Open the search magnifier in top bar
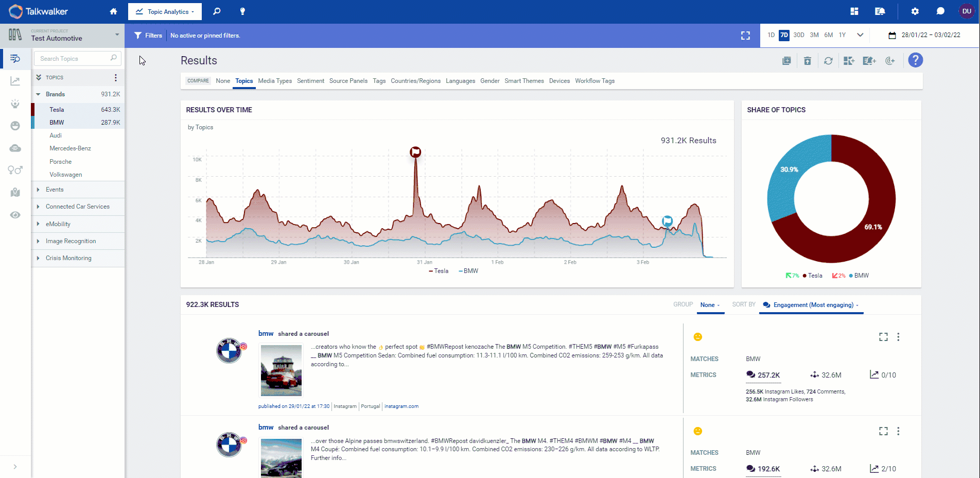 pos(217,11)
